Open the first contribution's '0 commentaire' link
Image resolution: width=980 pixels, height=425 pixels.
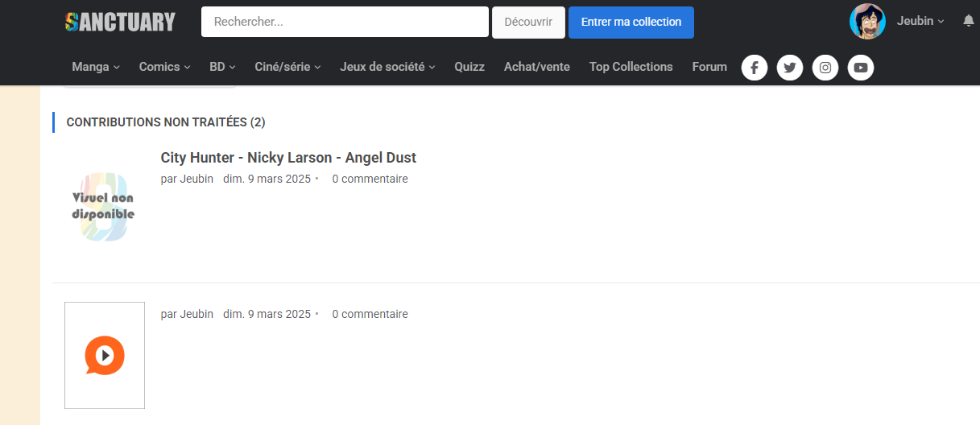(x=370, y=179)
